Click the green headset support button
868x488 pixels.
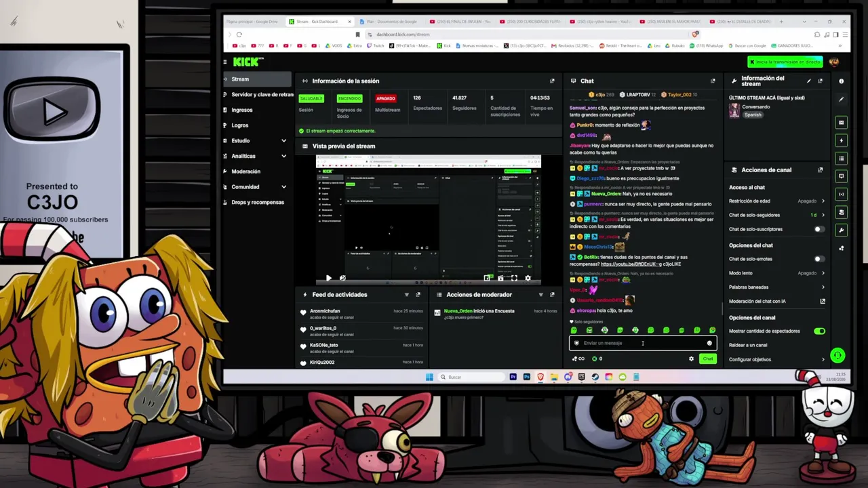click(837, 355)
